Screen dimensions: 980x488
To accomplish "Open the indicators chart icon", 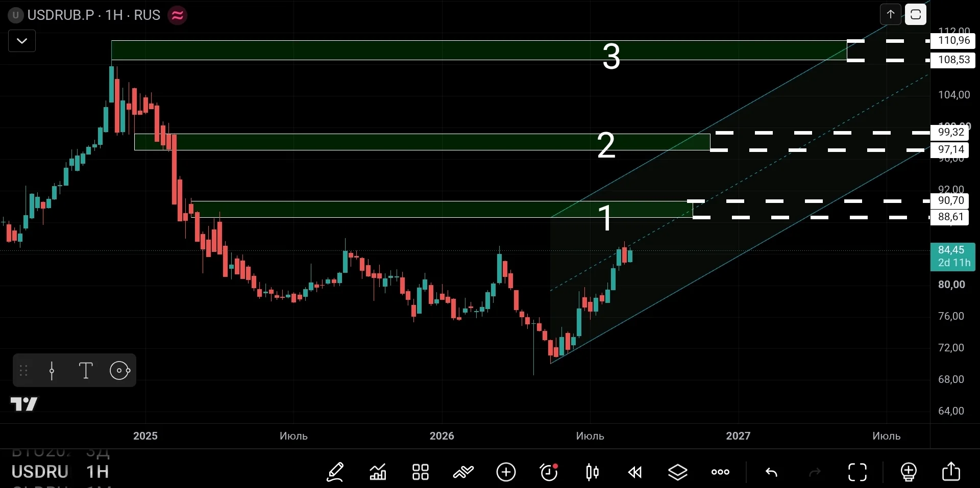I will pos(378,472).
